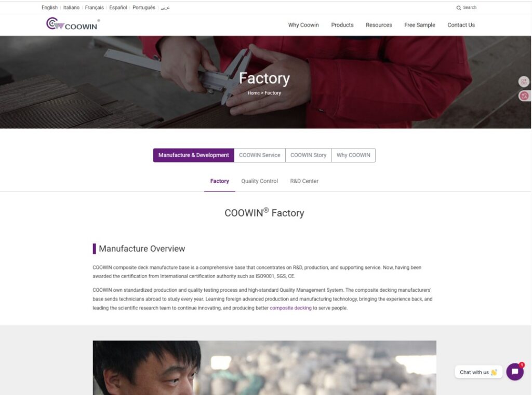Switch to the Quality Control sub-tab
Viewport: 532px width, 395px height.
tap(260, 181)
